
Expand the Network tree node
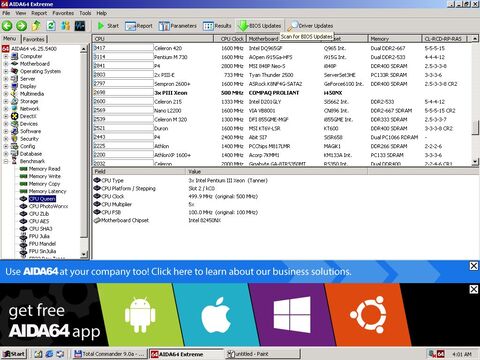click(x=6, y=109)
